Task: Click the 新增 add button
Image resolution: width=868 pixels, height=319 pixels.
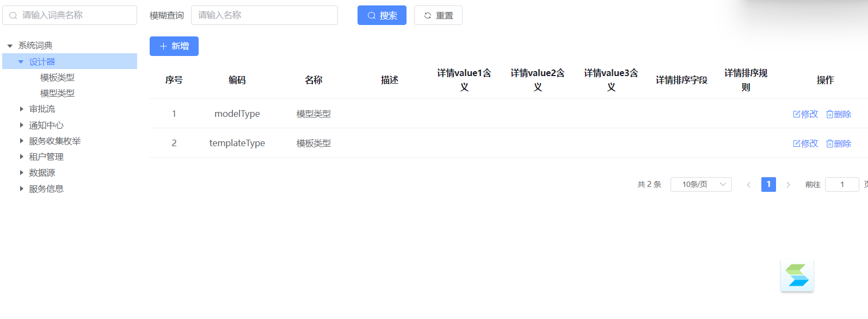Action: pos(174,46)
